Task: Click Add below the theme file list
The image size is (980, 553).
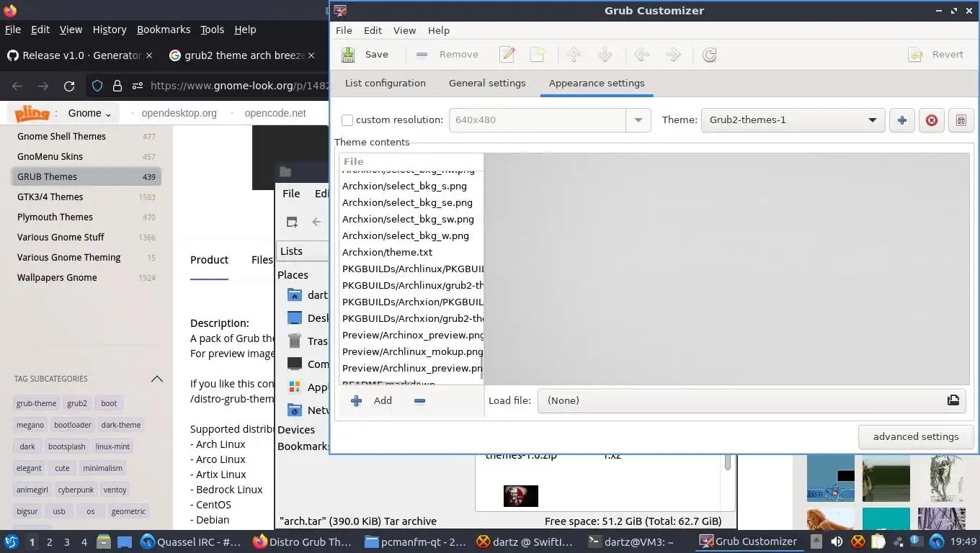Action: coord(372,401)
